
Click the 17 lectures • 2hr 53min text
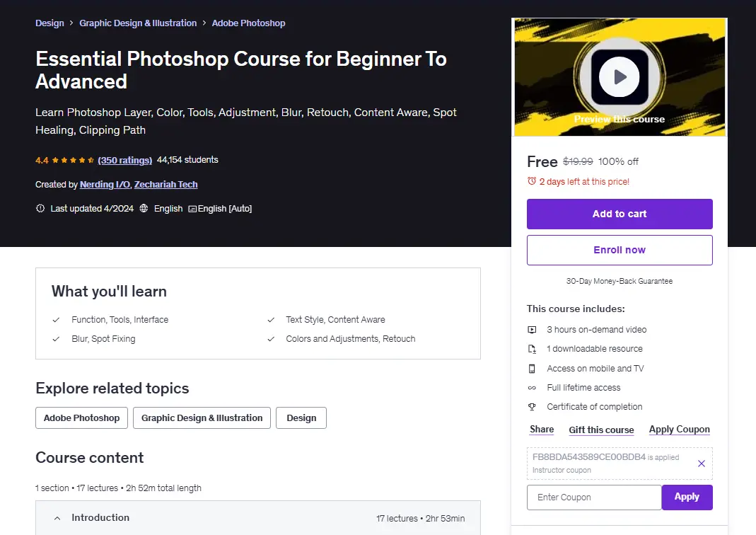click(x=420, y=519)
